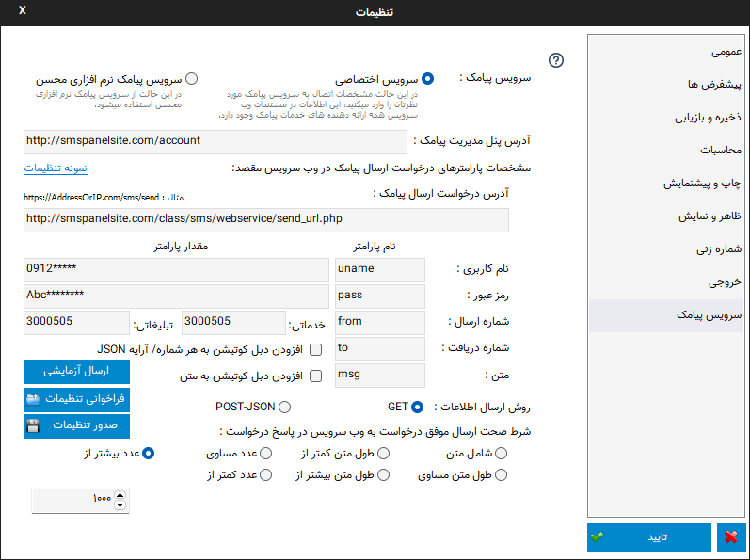Click the مقدار پارامتر column header
Screen dimensions: 750x560
[x=181, y=247]
